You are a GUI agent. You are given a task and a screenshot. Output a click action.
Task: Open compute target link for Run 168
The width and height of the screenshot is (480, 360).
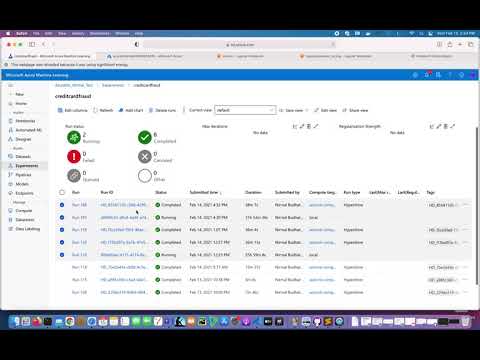pyautogui.click(x=322, y=205)
